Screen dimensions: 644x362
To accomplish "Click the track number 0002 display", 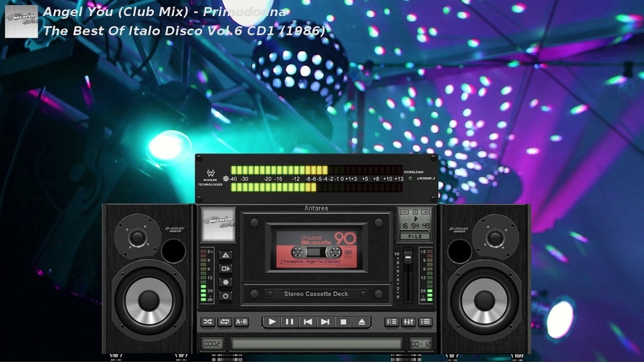I will [212, 343].
